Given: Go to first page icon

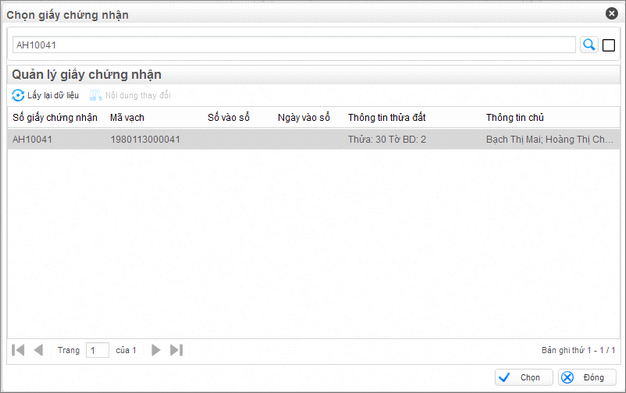Looking at the screenshot, I should coord(18,350).
